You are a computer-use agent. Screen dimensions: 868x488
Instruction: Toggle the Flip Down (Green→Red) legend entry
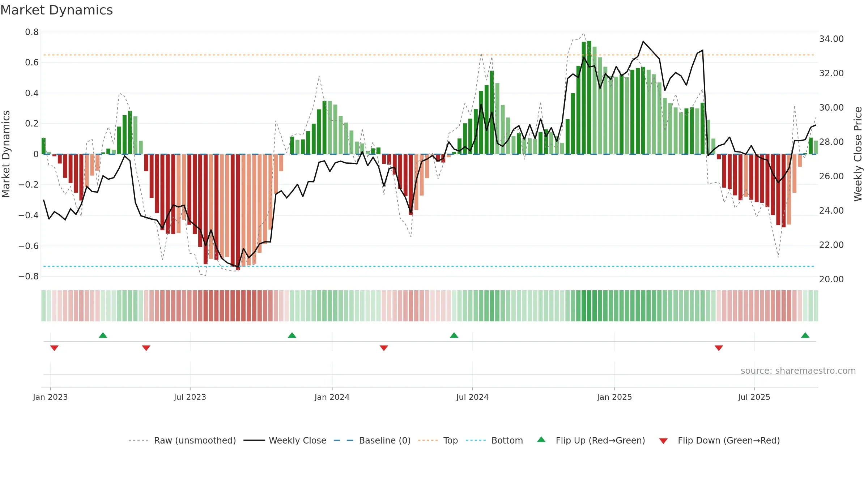[x=719, y=440]
